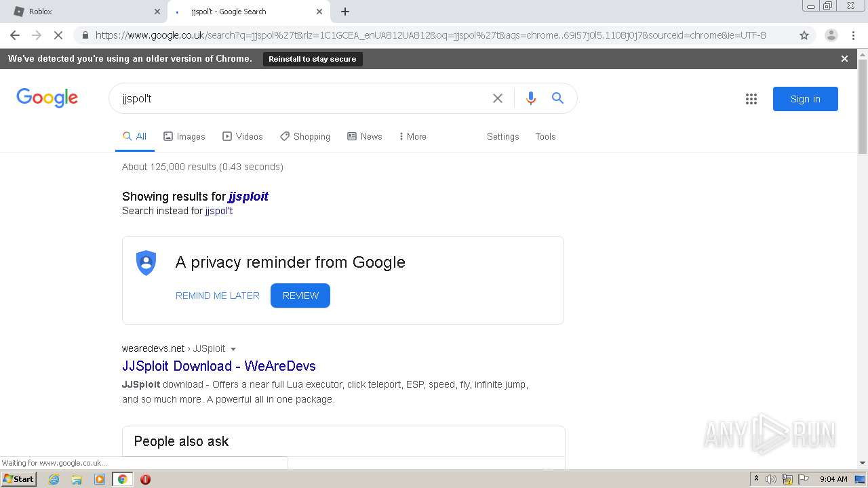Switch to Images results
868x488 pixels.
[x=184, y=136]
